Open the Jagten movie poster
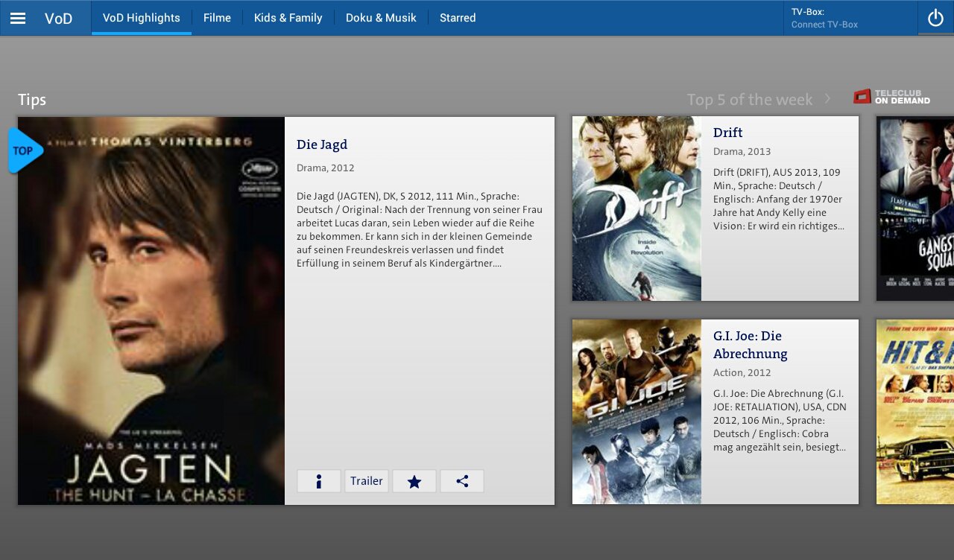 point(151,311)
